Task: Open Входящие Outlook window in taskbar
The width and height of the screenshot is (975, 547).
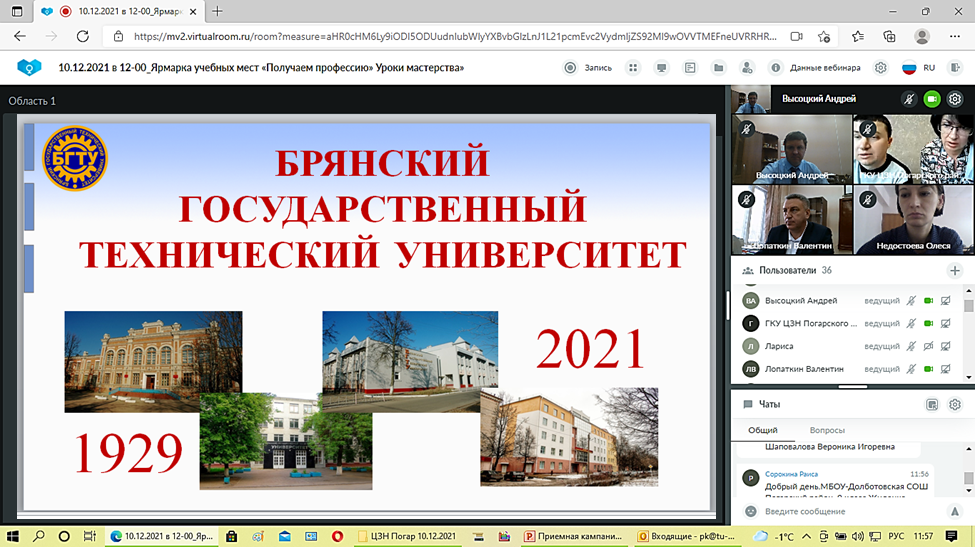Action: [x=686, y=536]
